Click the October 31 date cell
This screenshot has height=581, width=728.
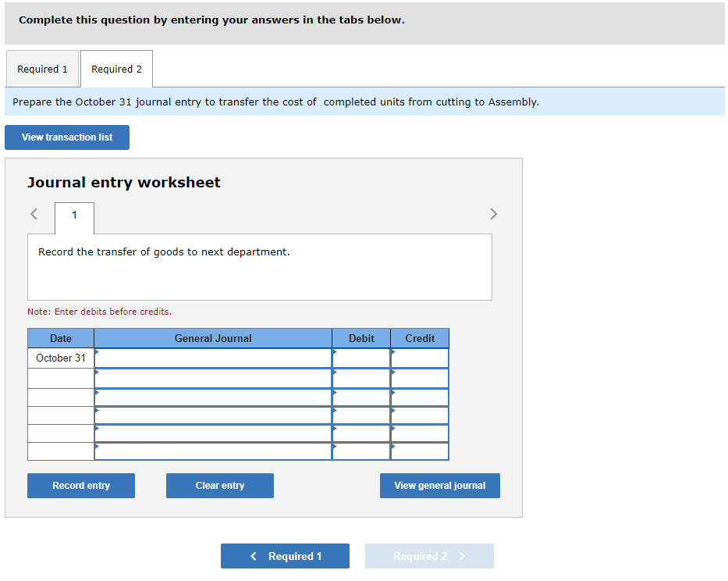[61, 358]
